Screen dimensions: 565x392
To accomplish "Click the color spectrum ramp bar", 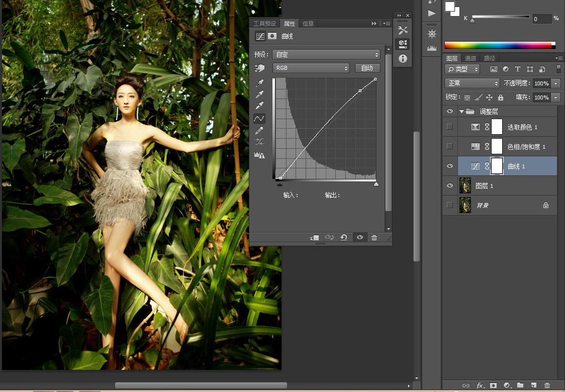I will [x=498, y=45].
